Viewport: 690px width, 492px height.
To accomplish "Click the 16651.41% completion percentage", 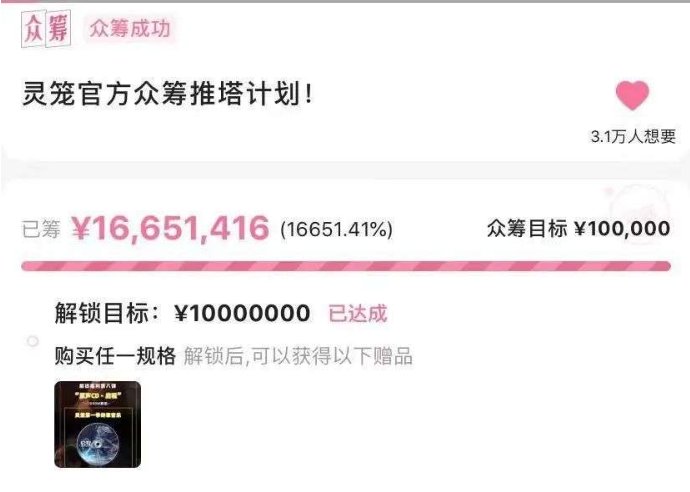I will (336, 229).
